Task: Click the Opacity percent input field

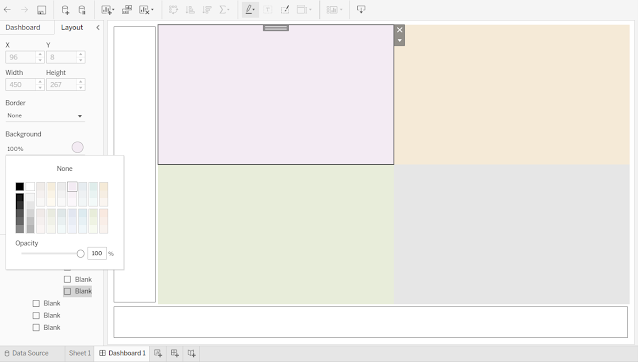Action: [97, 253]
